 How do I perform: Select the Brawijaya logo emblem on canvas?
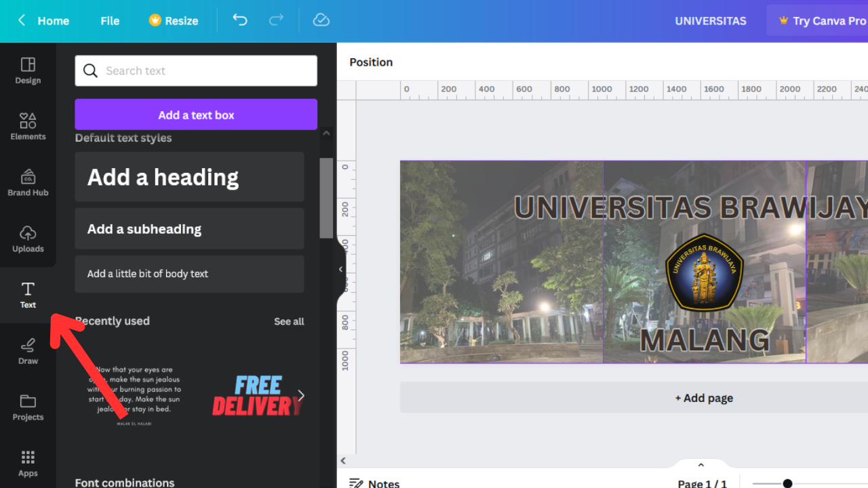[x=705, y=272]
